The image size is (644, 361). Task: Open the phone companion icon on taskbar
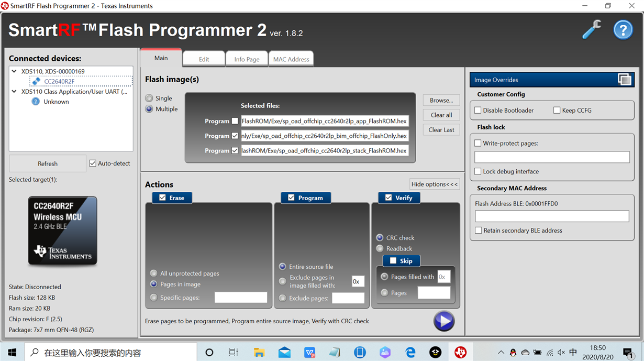point(360,353)
